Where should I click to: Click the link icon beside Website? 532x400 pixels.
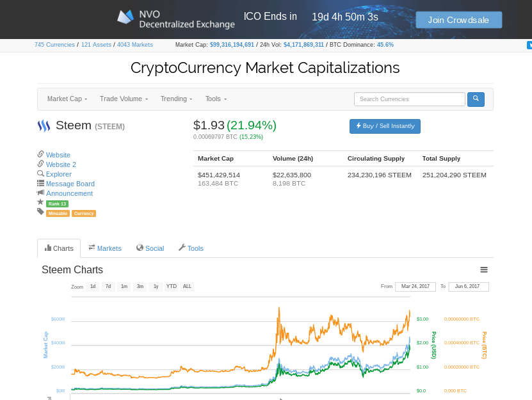pos(41,154)
